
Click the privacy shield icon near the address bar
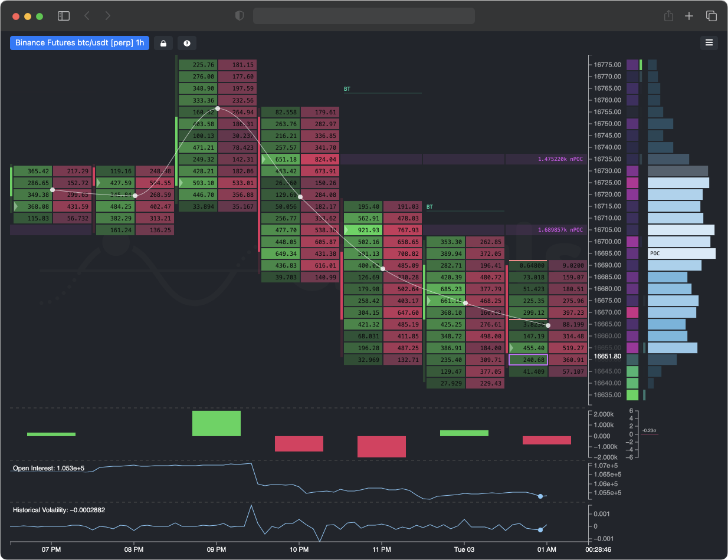[240, 16]
